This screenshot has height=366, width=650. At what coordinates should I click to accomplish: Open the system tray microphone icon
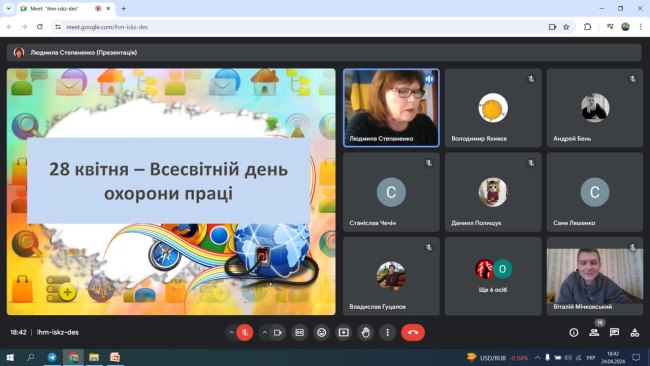(548, 357)
